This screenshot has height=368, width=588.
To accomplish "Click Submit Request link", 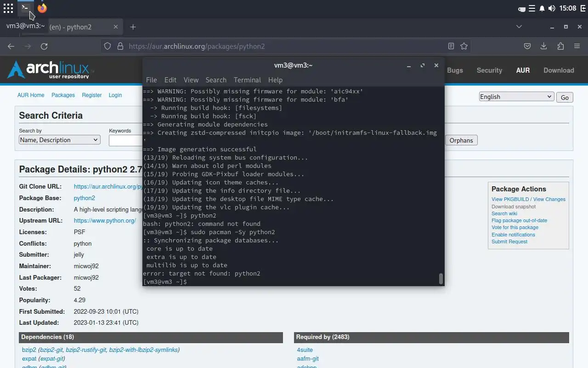I will pos(509,241).
